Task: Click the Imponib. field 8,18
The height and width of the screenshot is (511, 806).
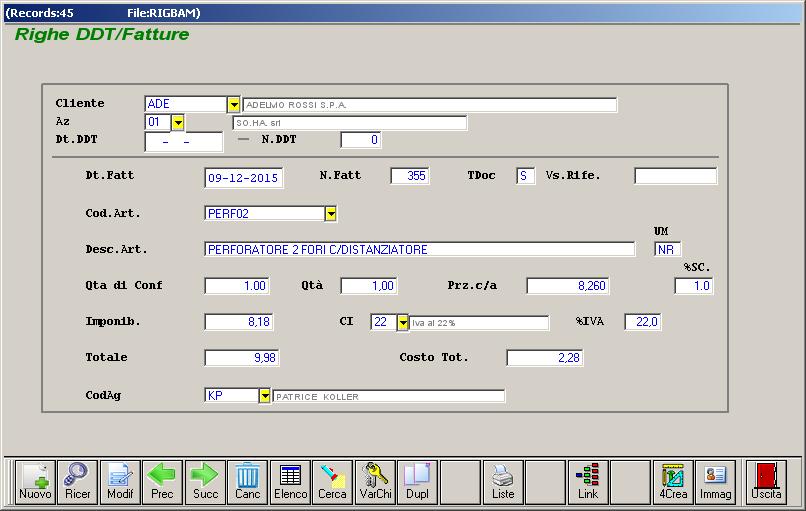Action: [239, 322]
